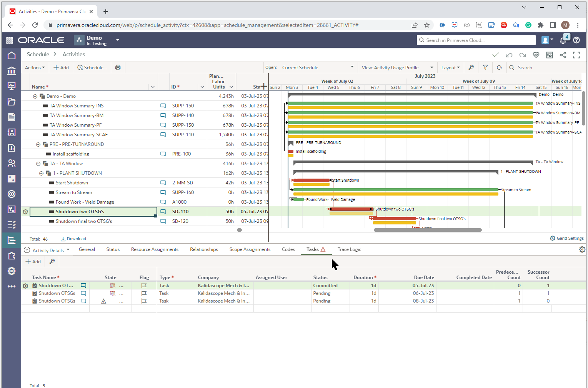The height and width of the screenshot is (388, 588).
Task: Switch to the Trace Logic tab
Action: (x=349, y=249)
